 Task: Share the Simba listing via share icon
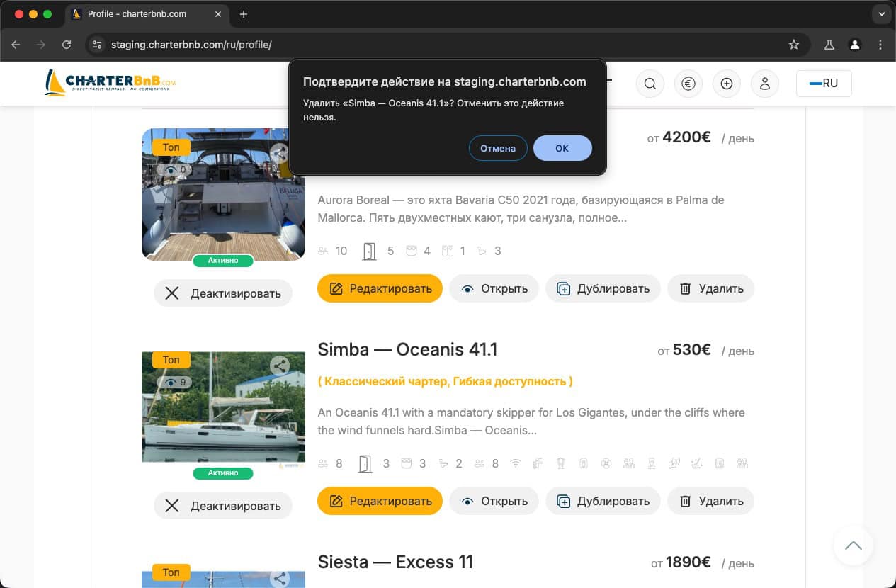(280, 366)
